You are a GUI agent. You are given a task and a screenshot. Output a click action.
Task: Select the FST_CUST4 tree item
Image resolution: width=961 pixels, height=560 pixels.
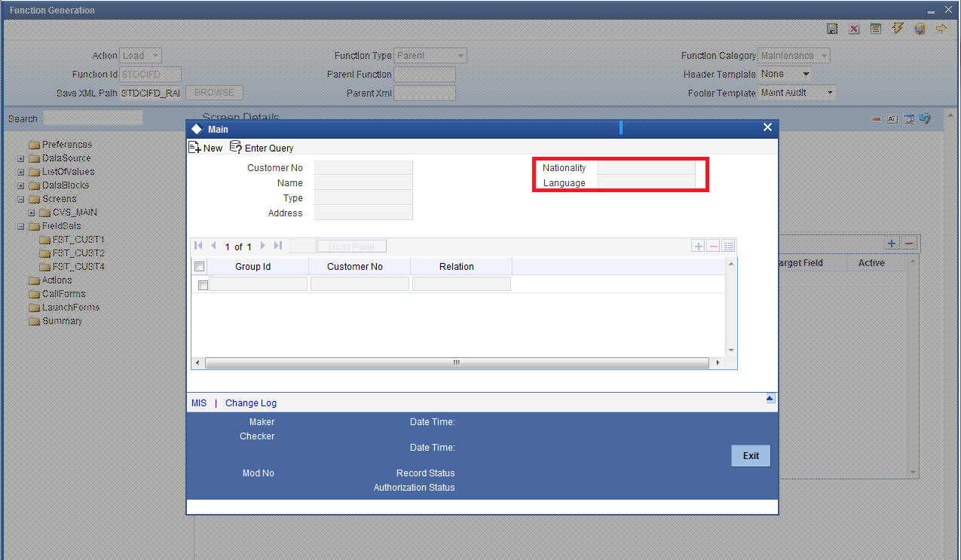coord(78,267)
